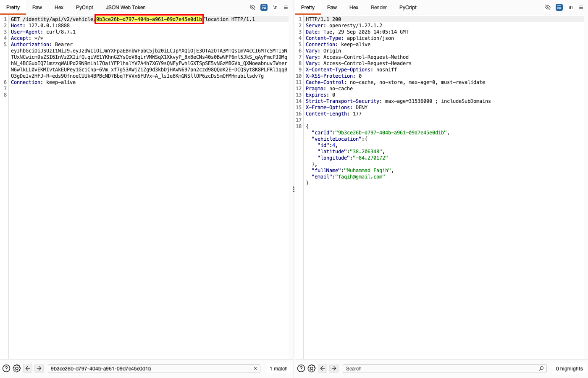
Task: Click the "fullName" value Muhammad Faqih
Action: click(x=367, y=171)
